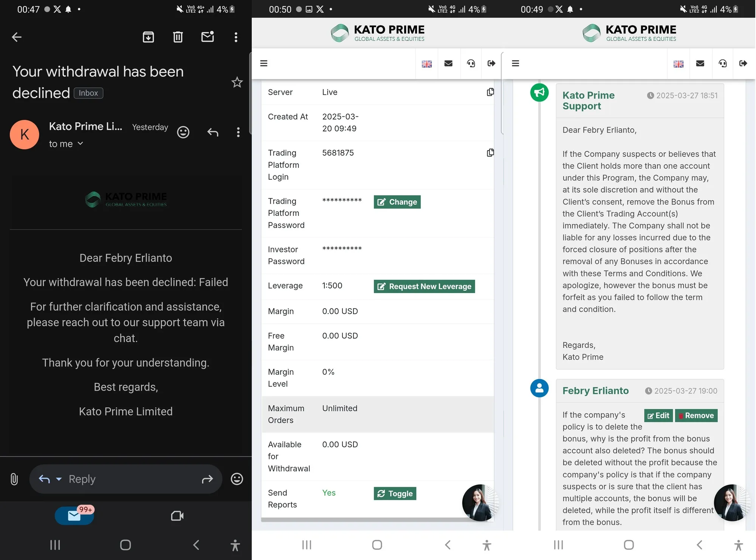Toggle the Send Reports setting
Screen dimensions: 756x560
[395, 493]
